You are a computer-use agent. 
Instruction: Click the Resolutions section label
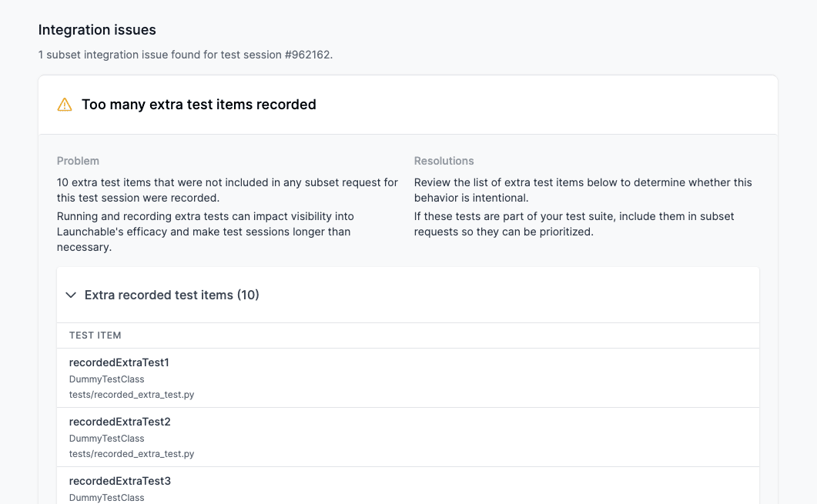coord(444,161)
